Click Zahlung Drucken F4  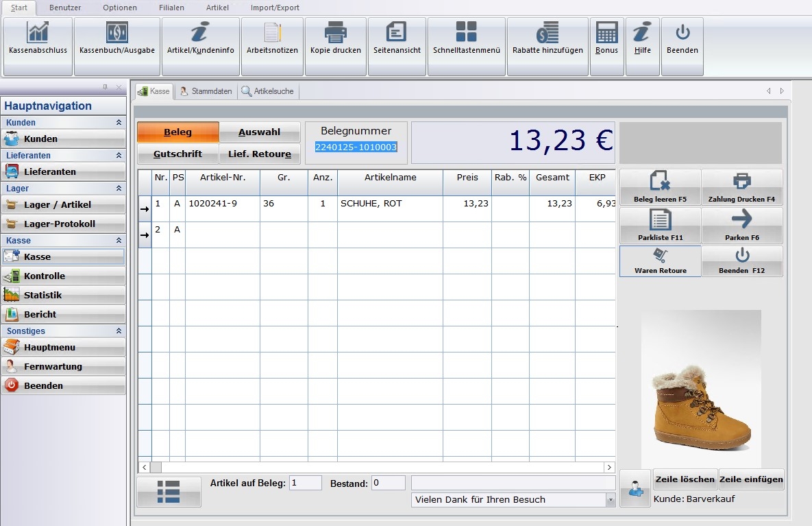(741, 187)
